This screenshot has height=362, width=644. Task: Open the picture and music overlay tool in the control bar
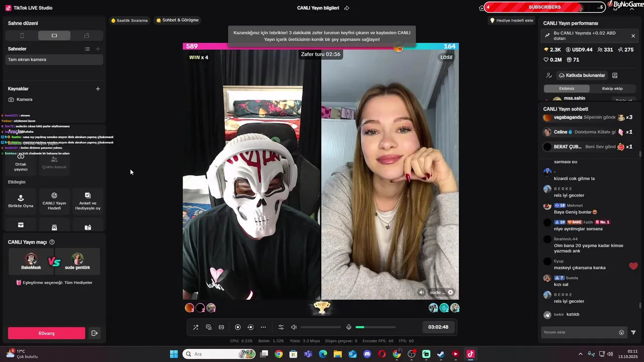209,327
